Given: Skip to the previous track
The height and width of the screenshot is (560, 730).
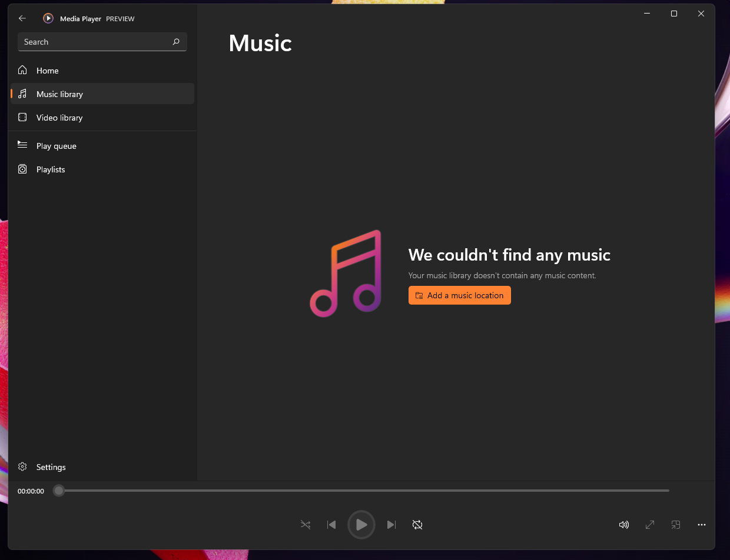Looking at the screenshot, I should click(x=331, y=525).
